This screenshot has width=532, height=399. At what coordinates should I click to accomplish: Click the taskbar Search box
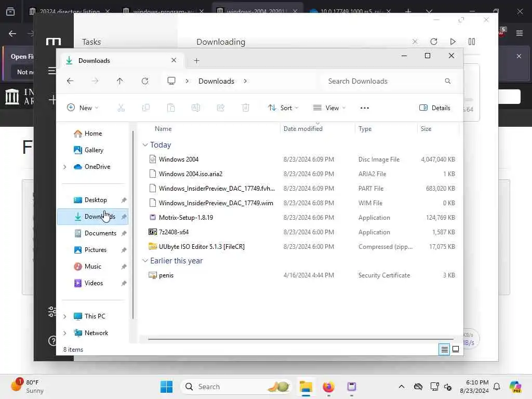coord(236,387)
